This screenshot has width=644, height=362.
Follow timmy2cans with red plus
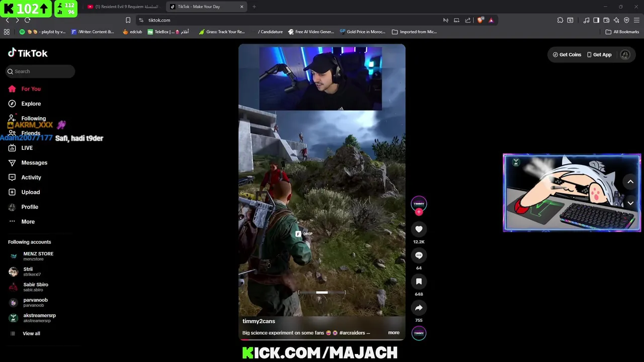419,212
